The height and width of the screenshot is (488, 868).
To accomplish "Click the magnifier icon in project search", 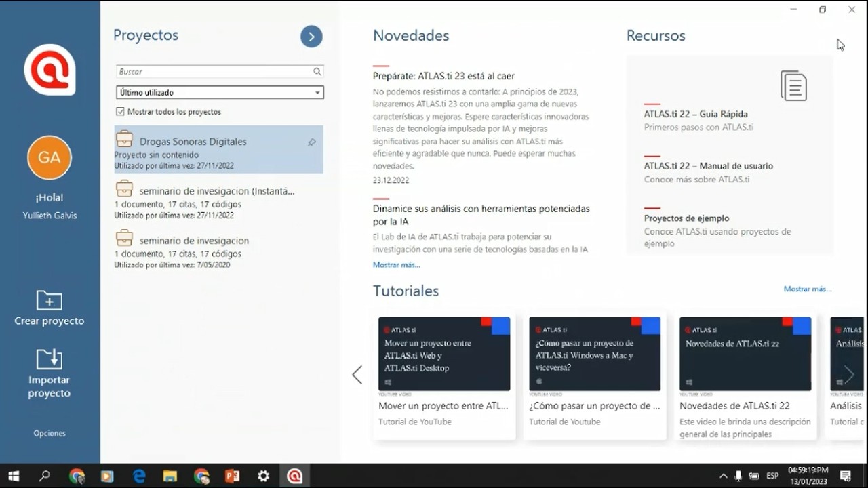I will click(317, 71).
